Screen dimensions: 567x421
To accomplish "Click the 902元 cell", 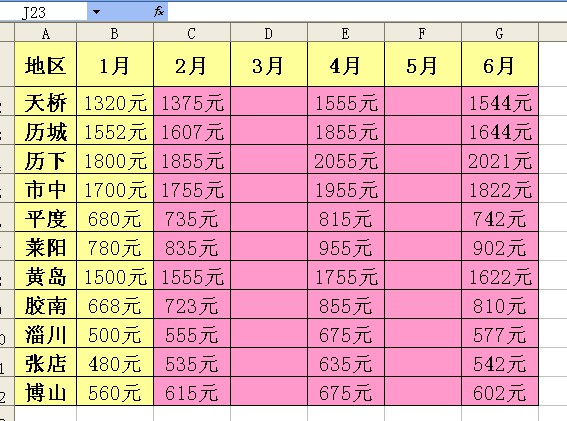I will pos(500,246).
